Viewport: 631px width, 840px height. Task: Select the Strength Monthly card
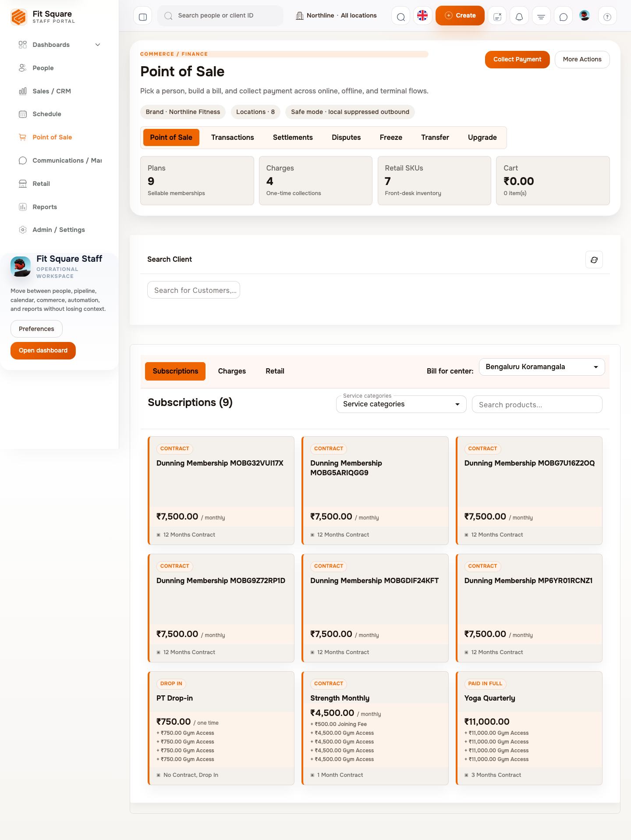point(375,728)
